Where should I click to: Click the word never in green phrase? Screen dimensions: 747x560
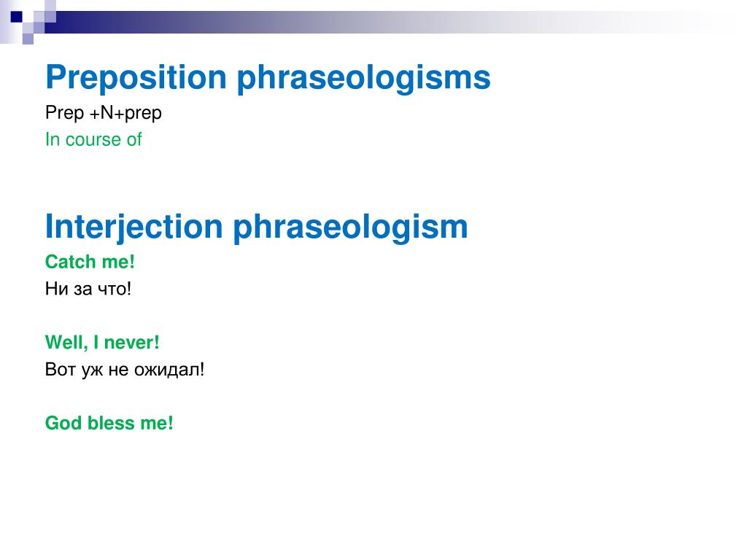click(x=131, y=343)
